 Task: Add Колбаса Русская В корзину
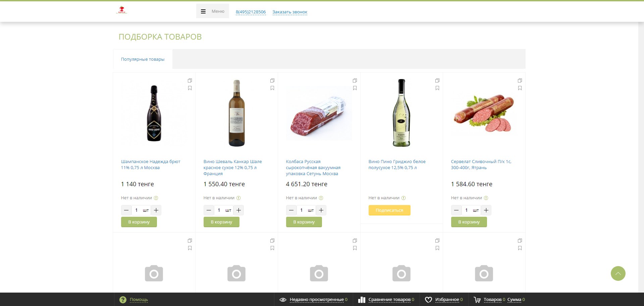304,222
